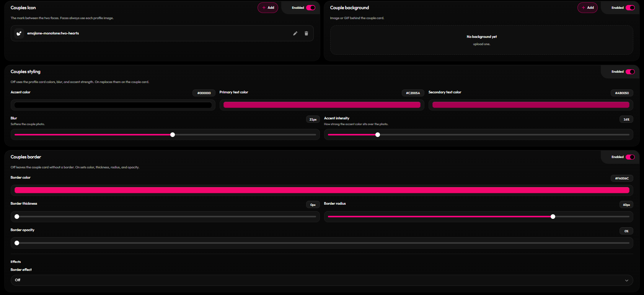
Task: Toggle Couple background enabled switch
Action: coord(630,8)
